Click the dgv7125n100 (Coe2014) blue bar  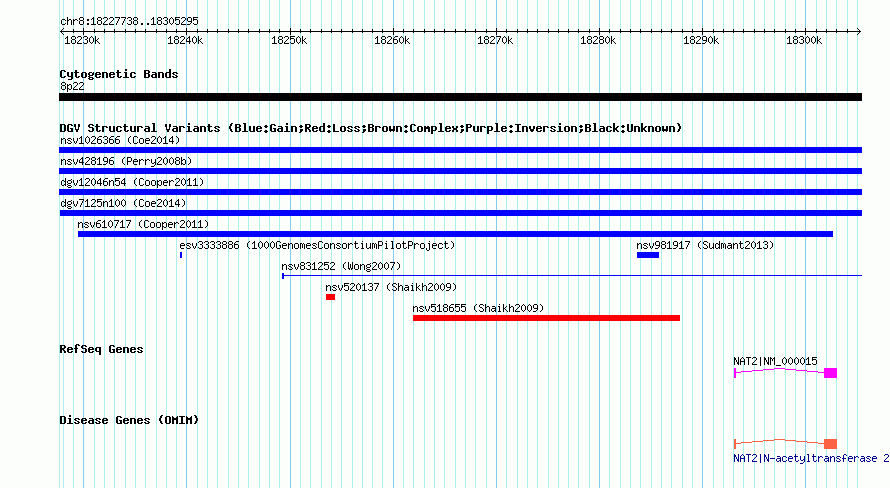point(460,213)
